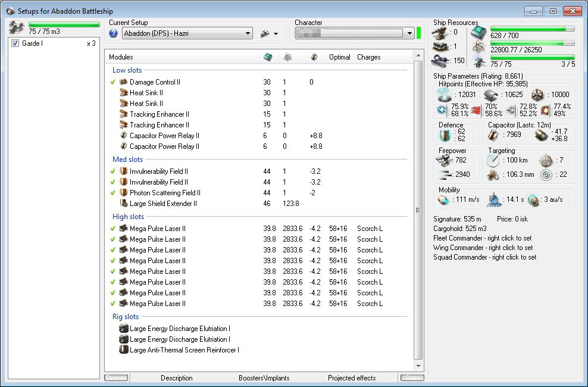Click the CPU usage bar above 628 / 700
Screen dimensions: 588x387
pyautogui.click(x=533, y=29)
